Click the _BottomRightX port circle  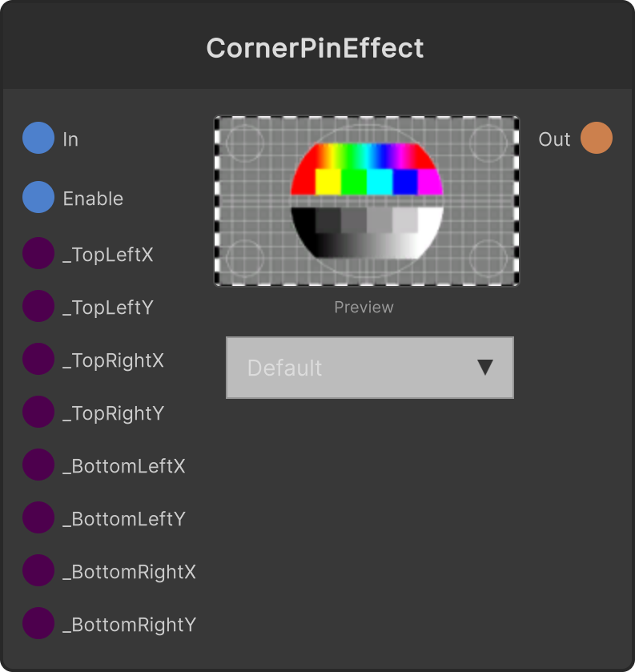[38, 570]
